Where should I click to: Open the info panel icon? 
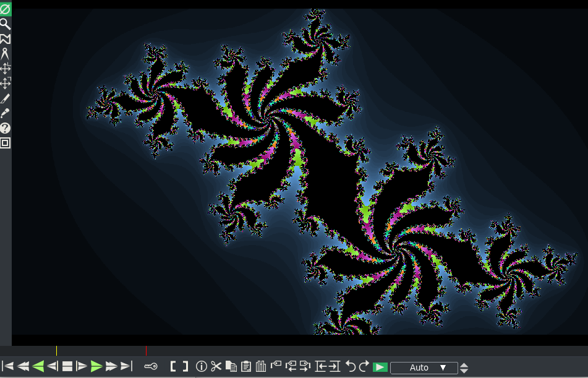coord(200,366)
